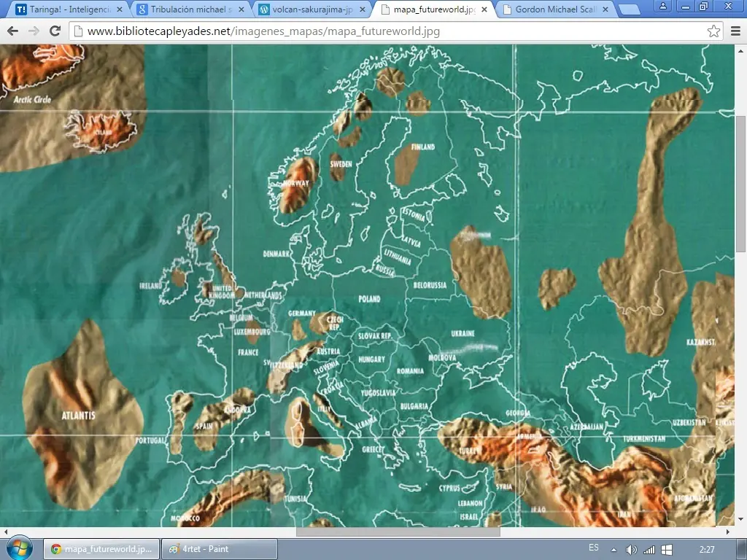Show hidden tray icons arrow
The image size is (747, 560).
click(x=614, y=550)
